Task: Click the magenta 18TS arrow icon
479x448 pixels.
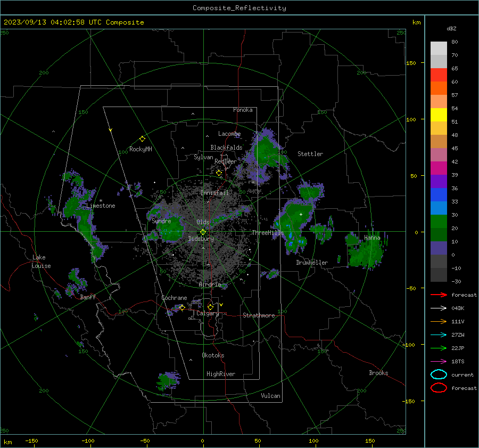Action: [439, 362]
